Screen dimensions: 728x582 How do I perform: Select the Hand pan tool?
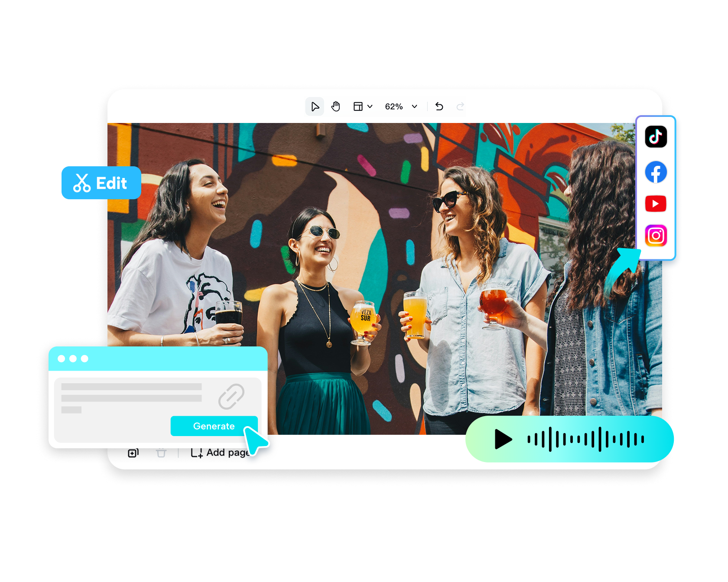pos(335,106)
